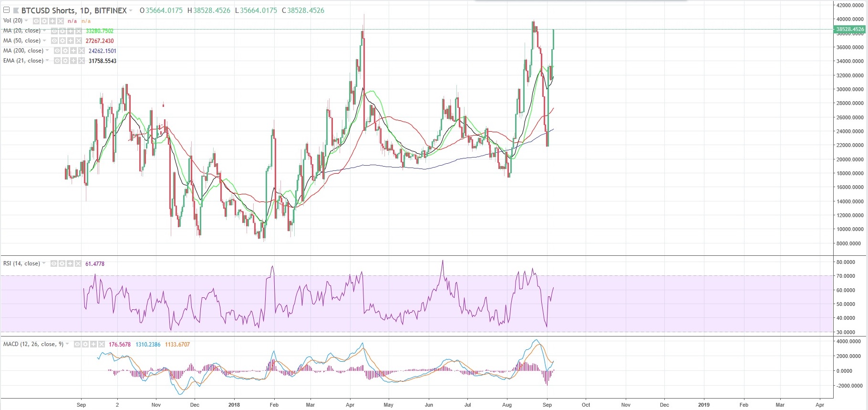Toggle visibility of the MA (20, close) indicator
868x410 pixels.
coord(54,31)
